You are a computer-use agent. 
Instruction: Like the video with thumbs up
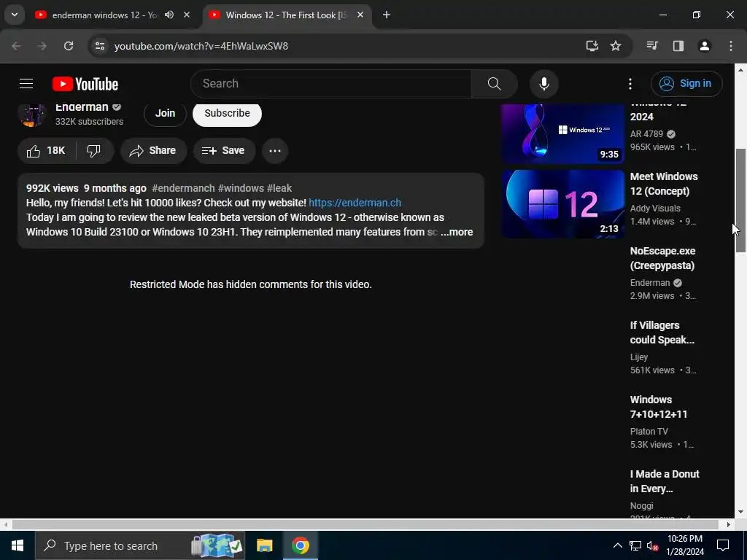(46, 151)
